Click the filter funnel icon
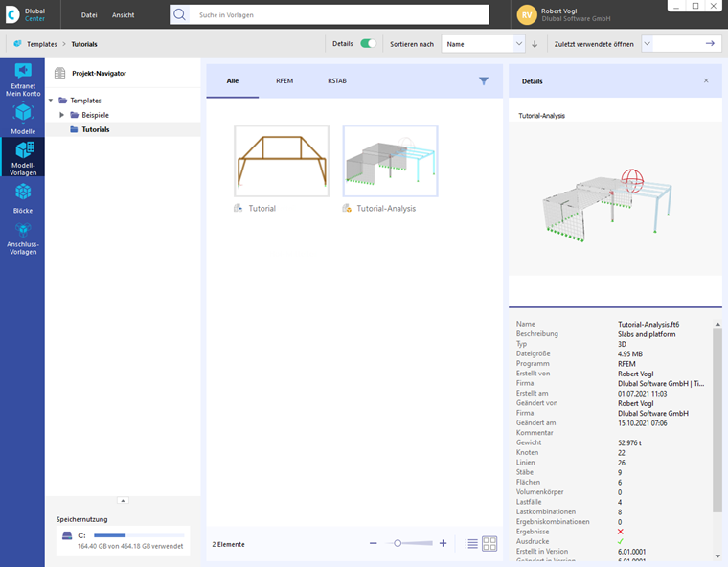Screen dimensions: 728x567 [x=484, y=80]
